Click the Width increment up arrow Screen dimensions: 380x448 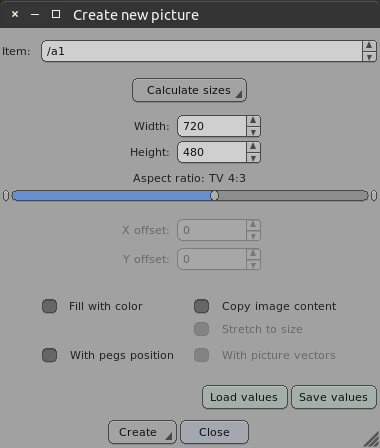click(253, 121)
